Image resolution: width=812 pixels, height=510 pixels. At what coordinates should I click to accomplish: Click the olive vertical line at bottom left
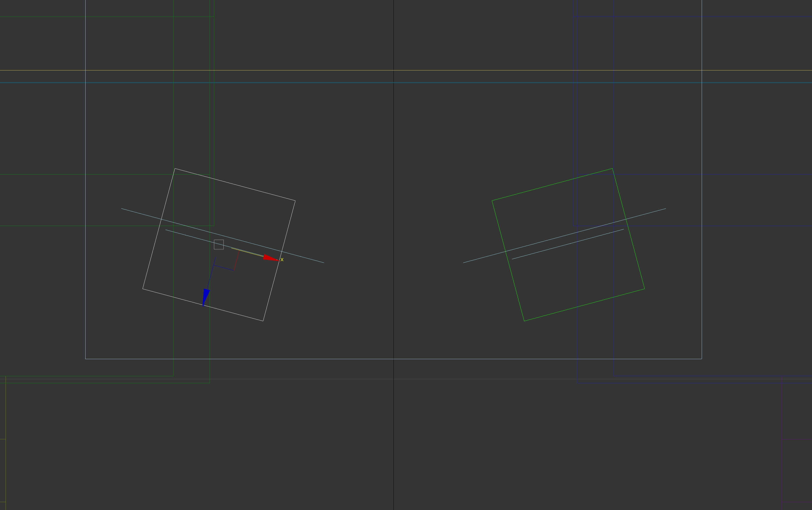(x=6, y=472)
